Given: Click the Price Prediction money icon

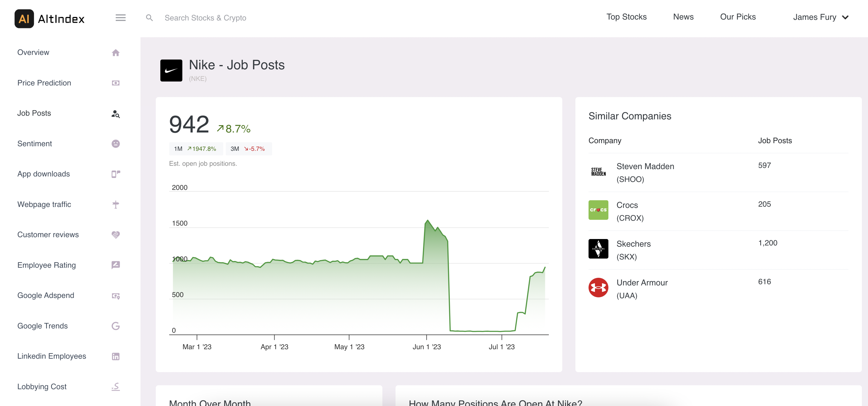Looking at the screenshot, I should tap(115, 83).
